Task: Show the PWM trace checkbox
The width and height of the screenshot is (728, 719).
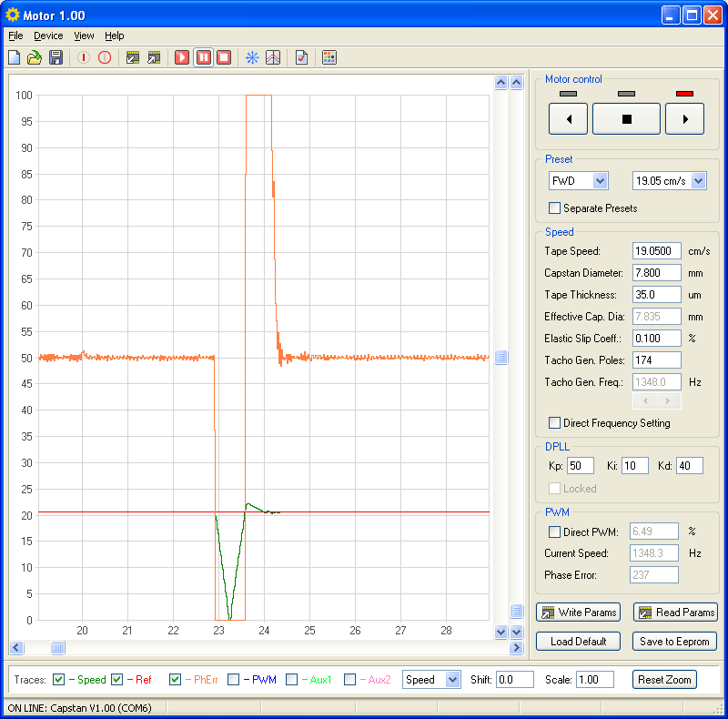Action: pyautogui.click(x=234, y=680)
